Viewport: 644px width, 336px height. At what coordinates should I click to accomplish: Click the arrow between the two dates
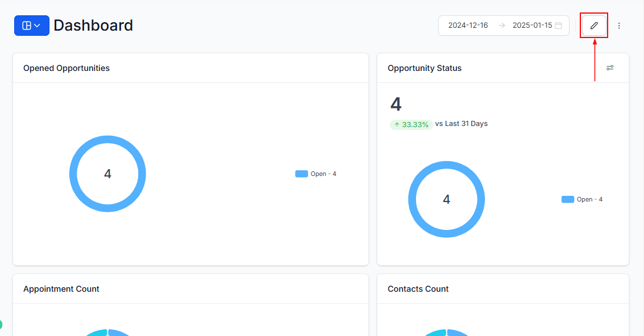click(501, 26)
